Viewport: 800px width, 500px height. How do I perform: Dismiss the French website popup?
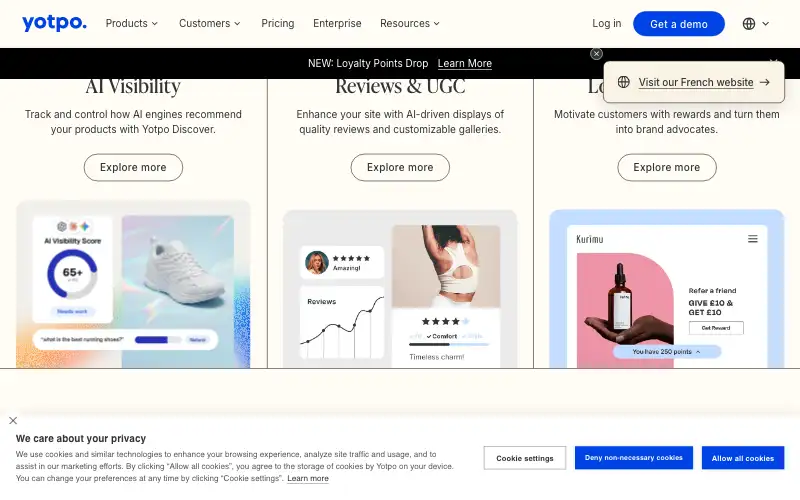[x=596, y=54]
